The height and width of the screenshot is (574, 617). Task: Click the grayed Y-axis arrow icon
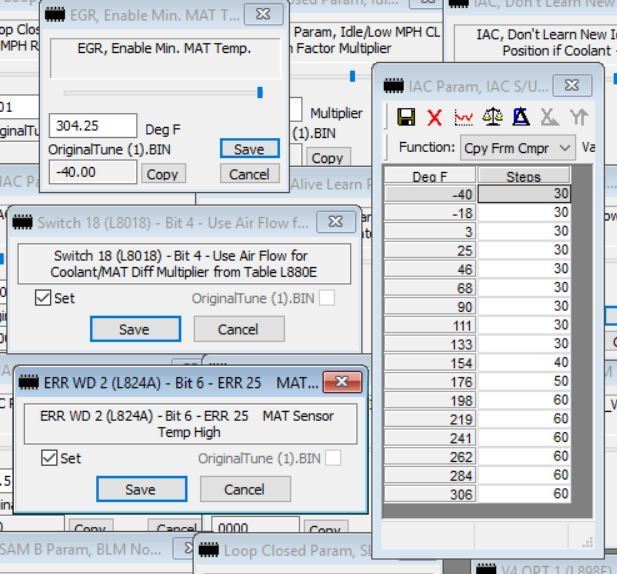(577, 118)
